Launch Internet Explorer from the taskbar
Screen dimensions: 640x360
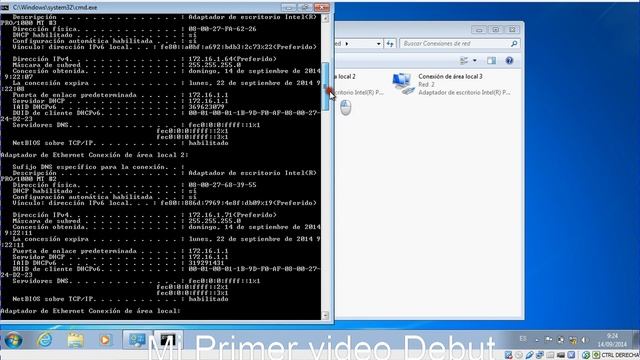[x=44, y=340]
